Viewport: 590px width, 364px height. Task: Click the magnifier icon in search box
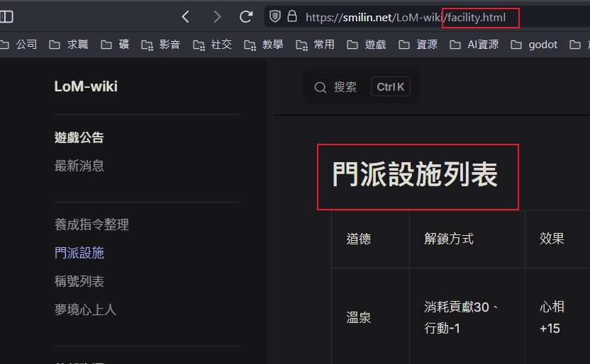pyautogui.click(x=321, y=87)
